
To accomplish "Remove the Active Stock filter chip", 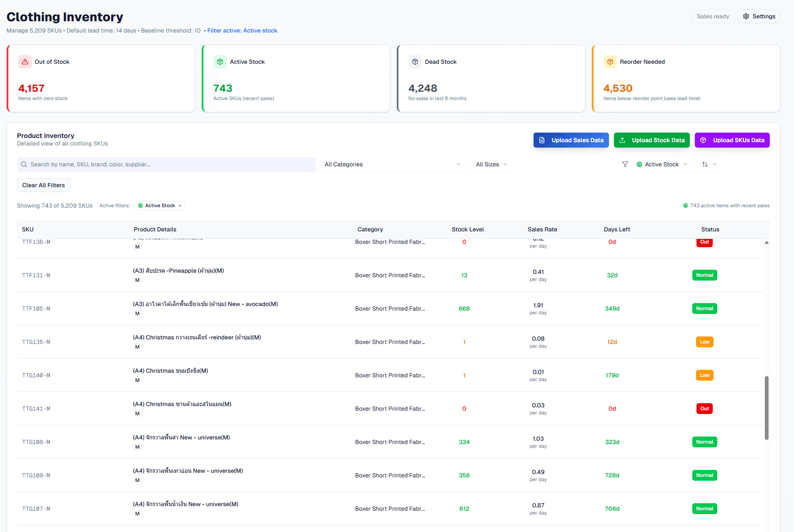I will point(180,206).
